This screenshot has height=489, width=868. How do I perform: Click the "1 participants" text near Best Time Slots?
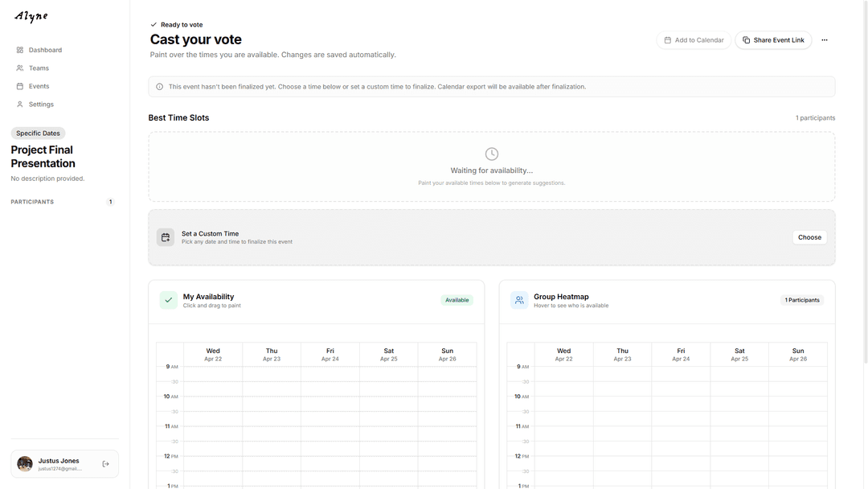[x=816, y=118]
